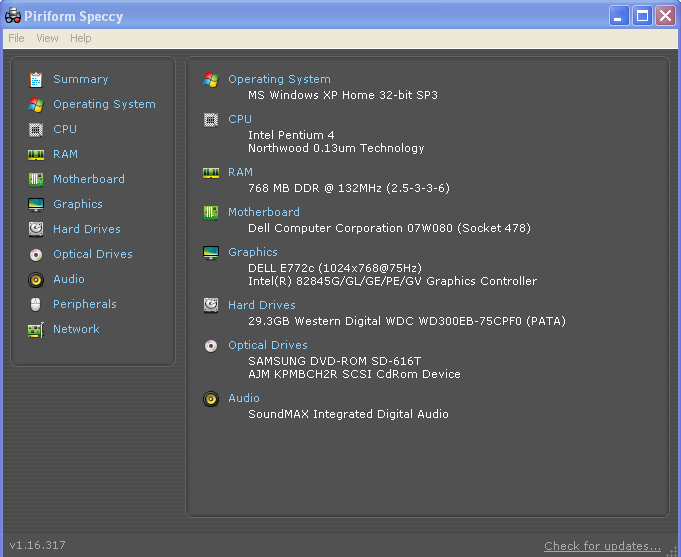Click the Motherboard heading link in summary
This screenshot has width=681, height=557.
coord(264,212)
